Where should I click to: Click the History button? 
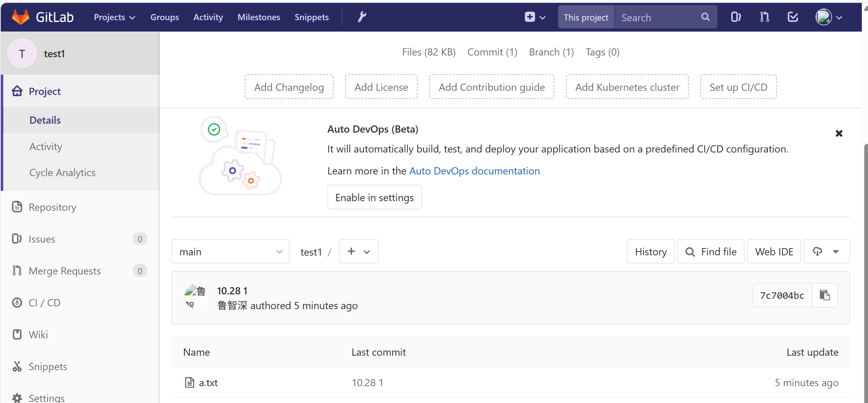pos(650,252)
